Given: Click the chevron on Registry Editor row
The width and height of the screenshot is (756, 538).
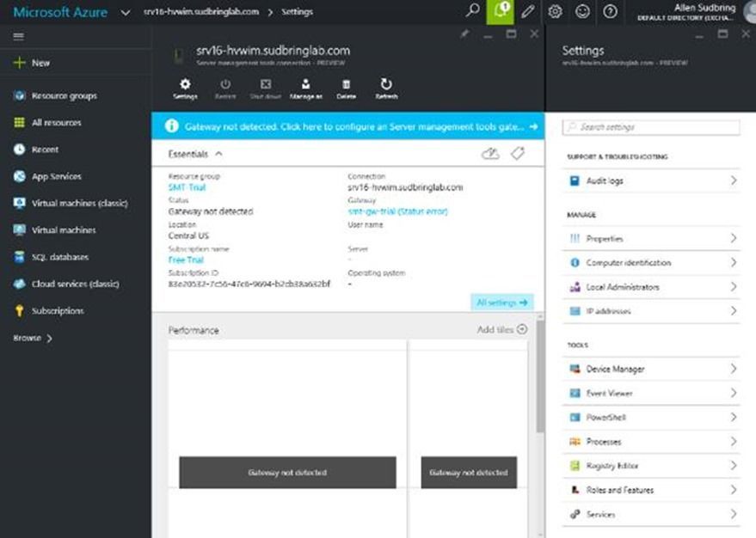Looking at the screenshot, I should (734, 466).
